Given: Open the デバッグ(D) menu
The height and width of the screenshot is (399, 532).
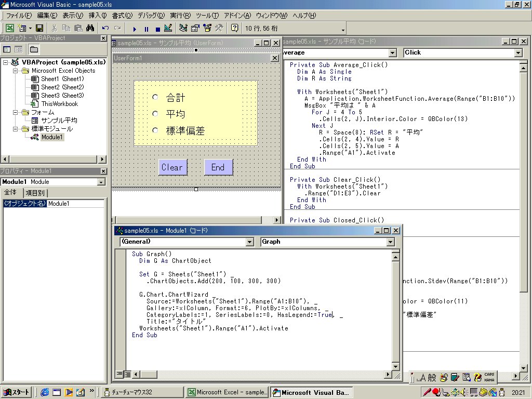Looking at the screenshot, I should [x=151, y=16].
